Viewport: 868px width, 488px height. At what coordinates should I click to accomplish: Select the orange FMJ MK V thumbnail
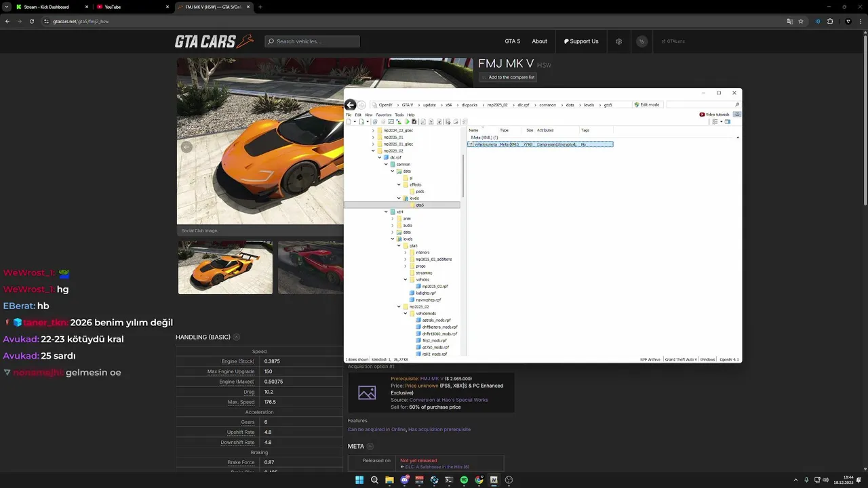click(225, 268)
